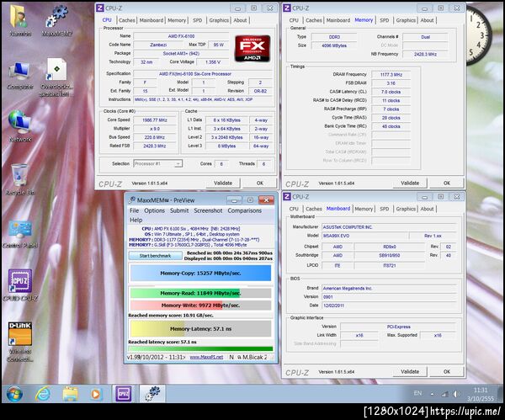505x420 pixels.
Task: Open Caches tab in Mainboard window
Action: click(x=314, y=209)
